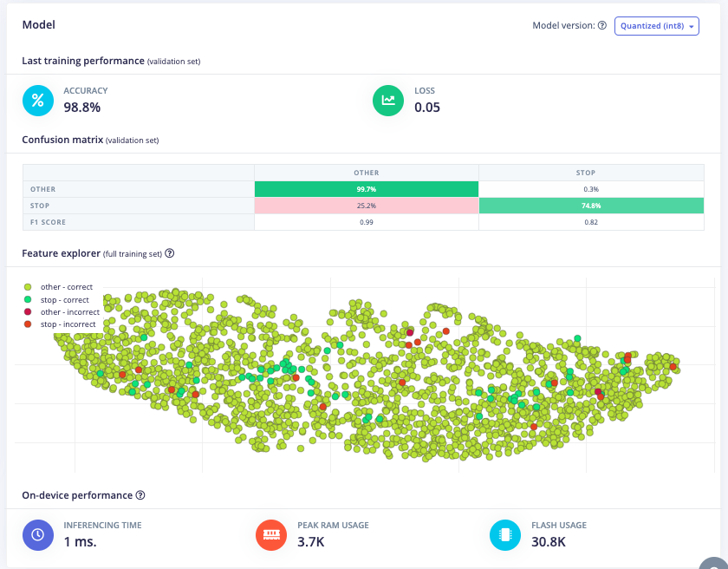Viewport: 728px width, 569px height.
Task: Click the accuracy percent icon
Action: point(37,101)
